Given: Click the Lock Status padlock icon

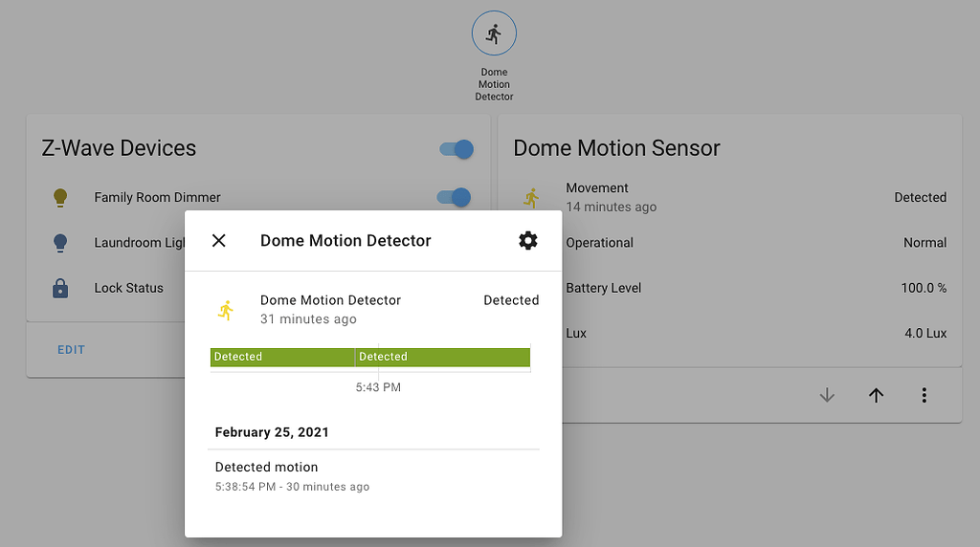Looking at the screenshot, I should tap(60, 288).
